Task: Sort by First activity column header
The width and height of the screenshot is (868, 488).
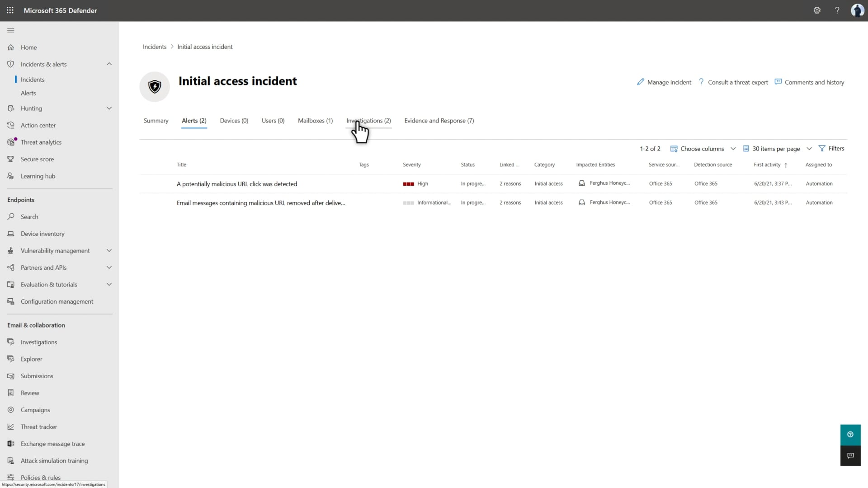Action: [767, 164]
